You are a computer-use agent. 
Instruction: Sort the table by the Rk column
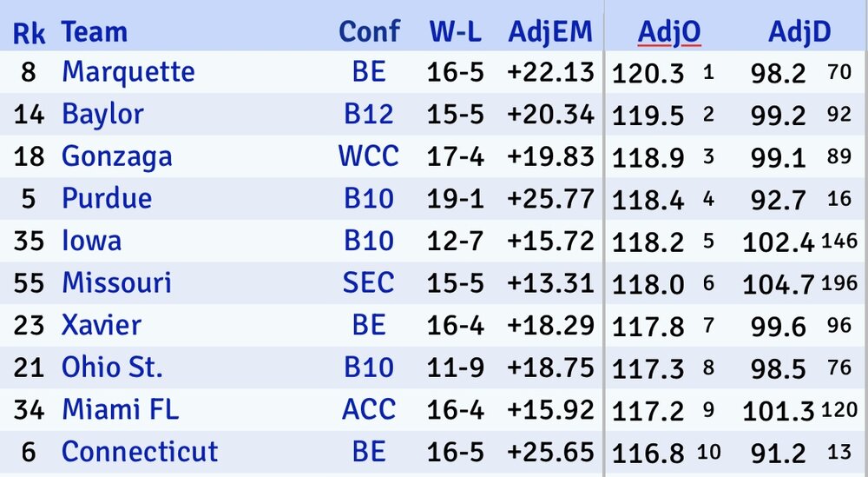tap(29, 32)
